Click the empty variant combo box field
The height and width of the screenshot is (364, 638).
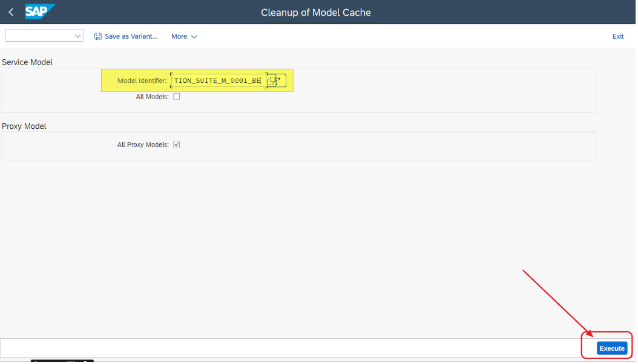point(39,36)
